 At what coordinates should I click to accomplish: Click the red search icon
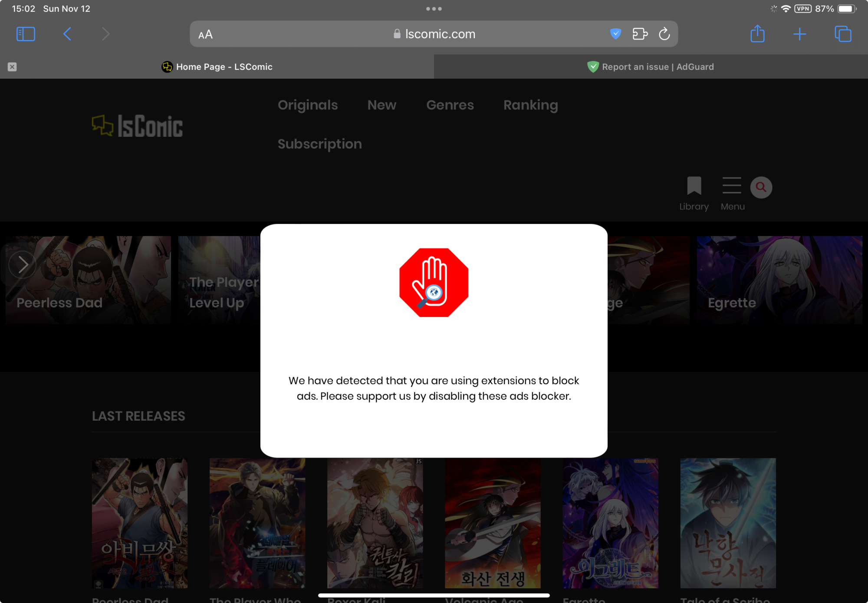(x=761, y=187)
